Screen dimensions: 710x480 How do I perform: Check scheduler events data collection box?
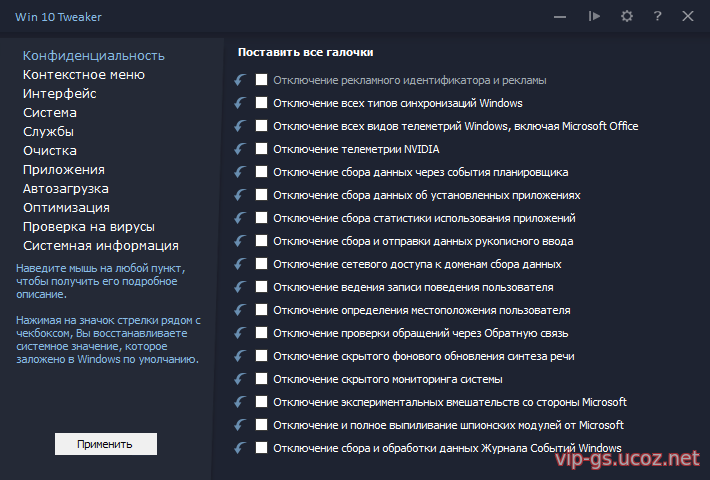coord(261,172)
